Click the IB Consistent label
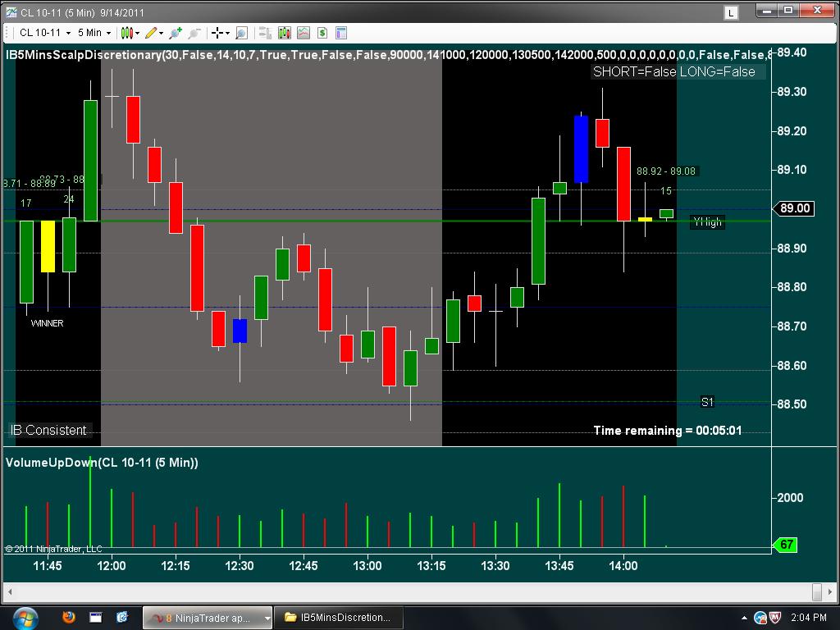840x630 pixels. click(x=48, y=430)
